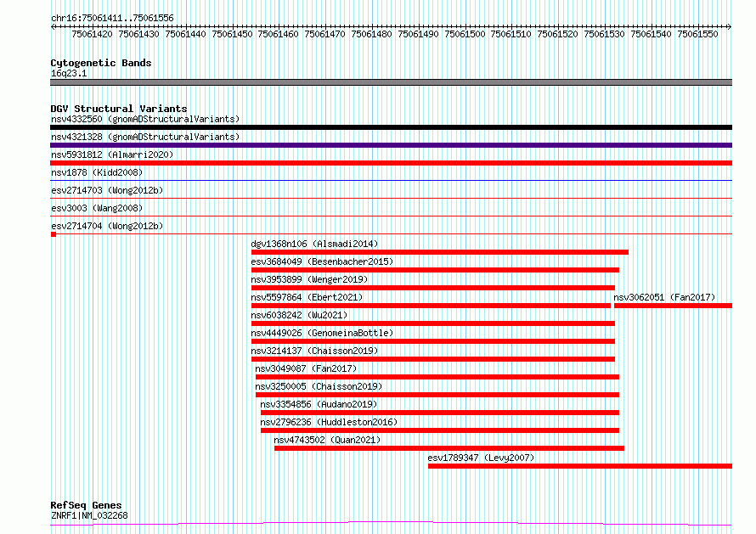
Task: Click the left arrow of the coordinate ruler
Action: (53, 26)
